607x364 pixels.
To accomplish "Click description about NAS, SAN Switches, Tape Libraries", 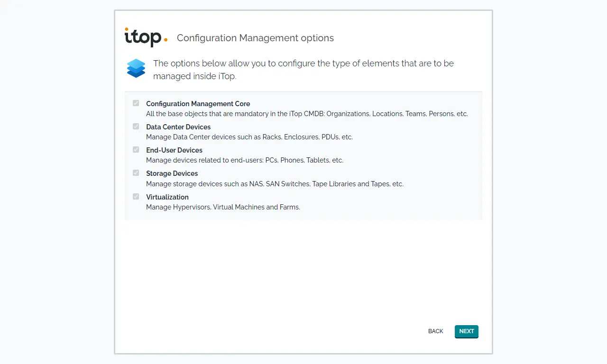I will [275, 184].
